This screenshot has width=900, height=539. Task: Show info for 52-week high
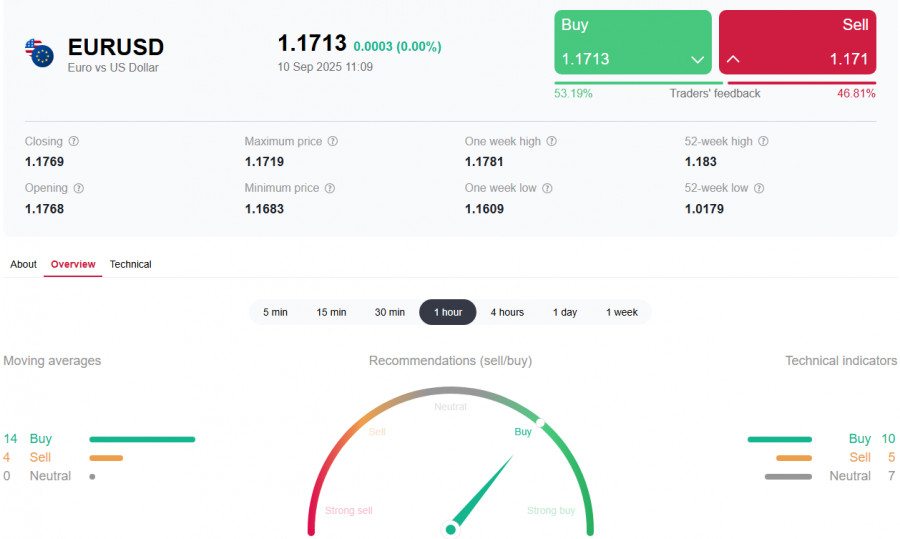pos(763,141)
